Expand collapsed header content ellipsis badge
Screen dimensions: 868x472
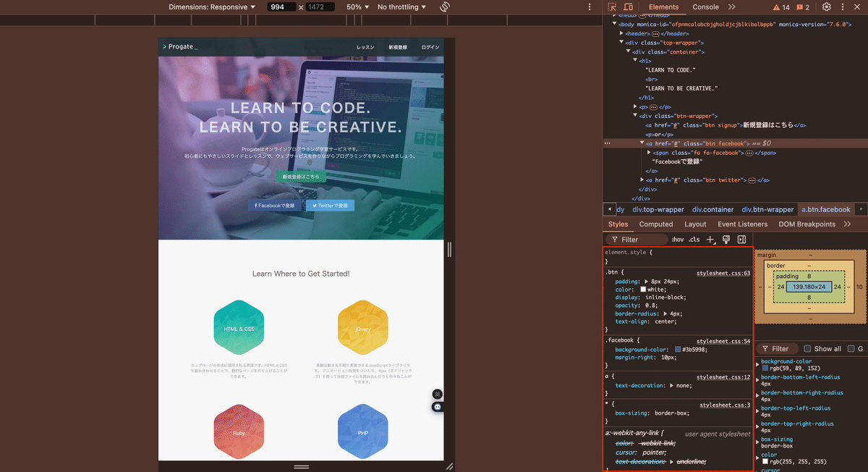(x=655, y=33)
